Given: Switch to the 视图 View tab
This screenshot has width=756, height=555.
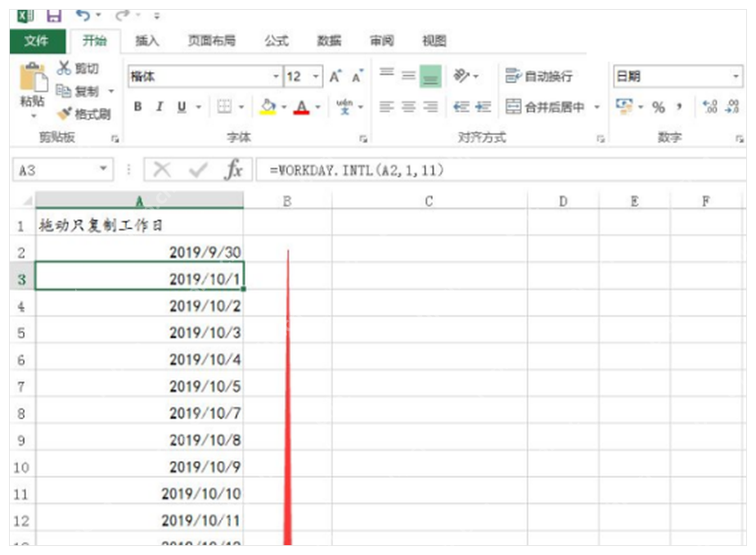Looking at the screenshot, I should pos(434,41).
